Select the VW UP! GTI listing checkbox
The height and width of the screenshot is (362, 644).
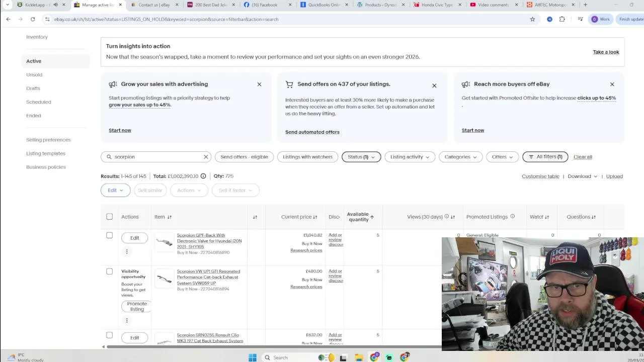click(x=109, y=271)
